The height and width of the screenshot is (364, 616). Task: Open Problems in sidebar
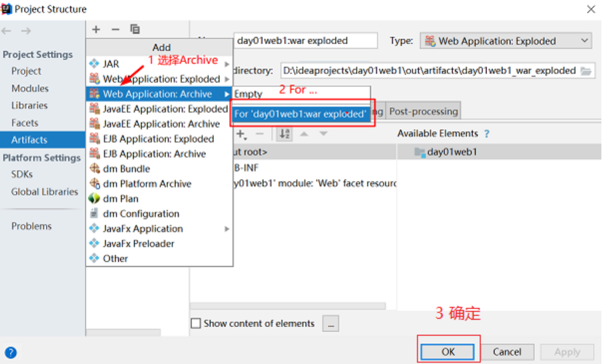pyautogui.click(x=31, y=227)
